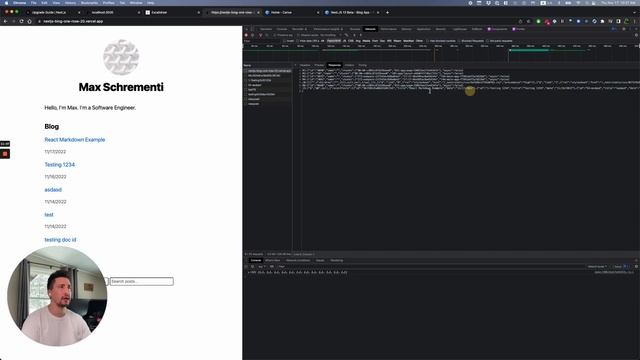This screenshot has height=360, width=640.
Task: Open the Apple menu
Action: (x=6, y=3)
